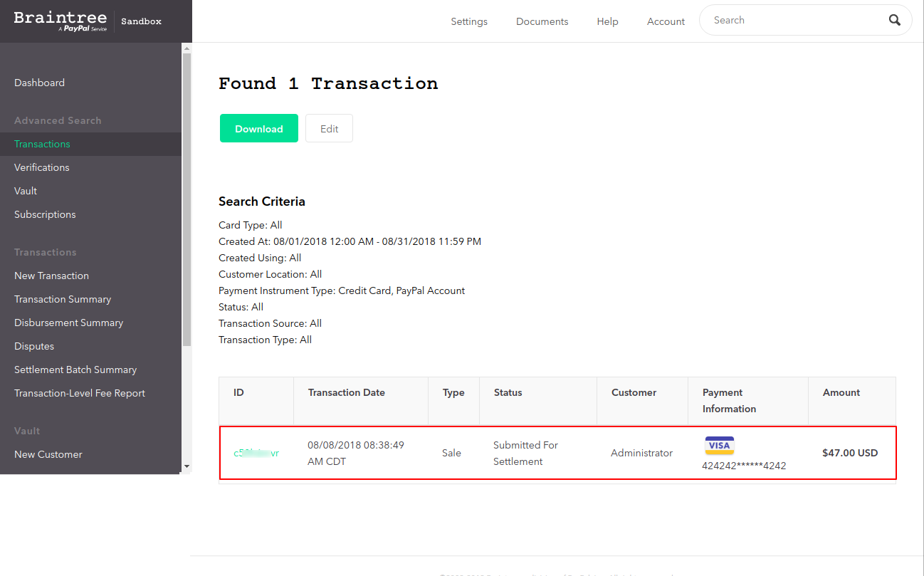
Task: Create a New Transaction
Action: 51,276
